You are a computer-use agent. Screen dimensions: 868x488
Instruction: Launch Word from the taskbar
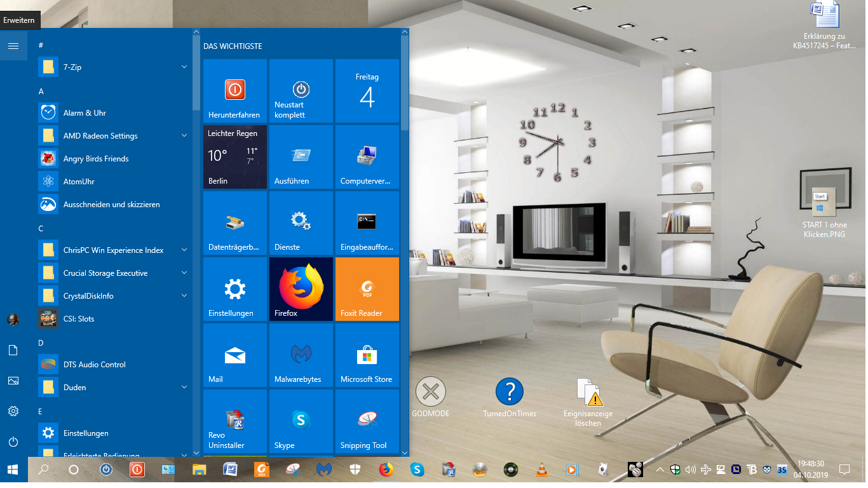pos(230,470)
